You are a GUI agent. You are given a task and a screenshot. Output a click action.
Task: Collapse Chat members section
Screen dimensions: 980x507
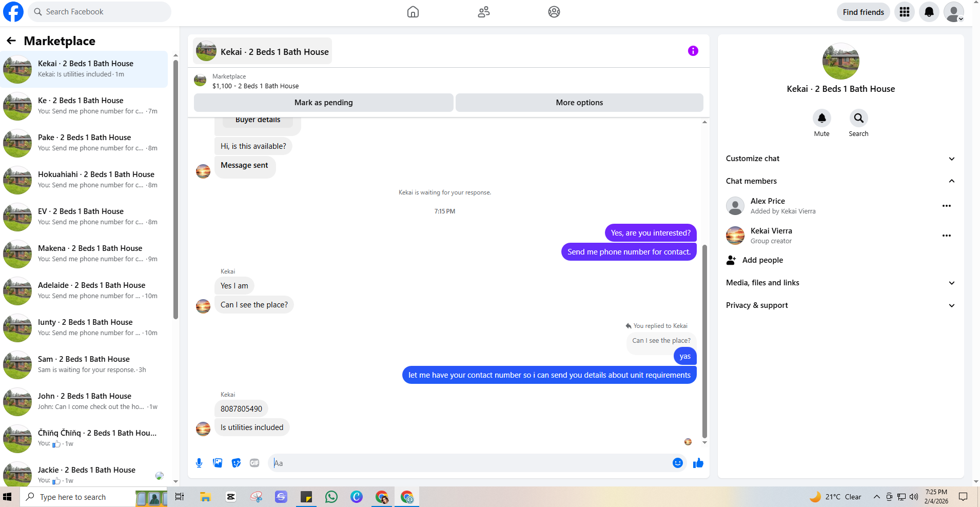(840, 181)
